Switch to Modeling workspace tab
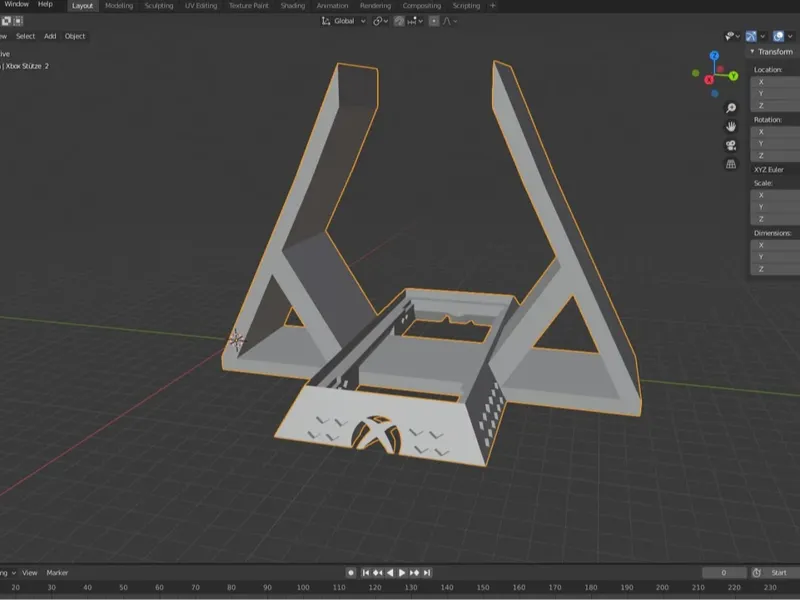800x600 pixels. [119, 6]
